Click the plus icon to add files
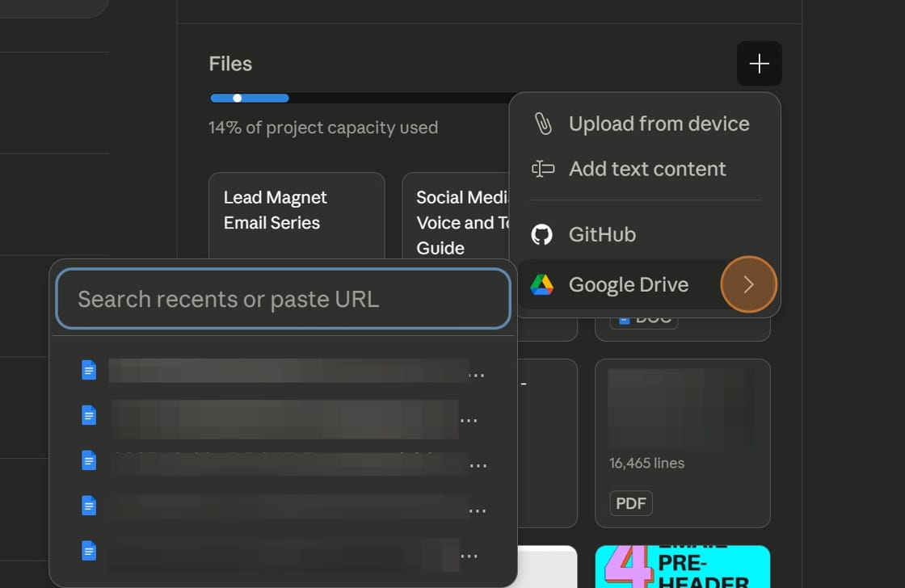Image resolution: width=905 pixels, height=588 pixels. tap(759, 63)
